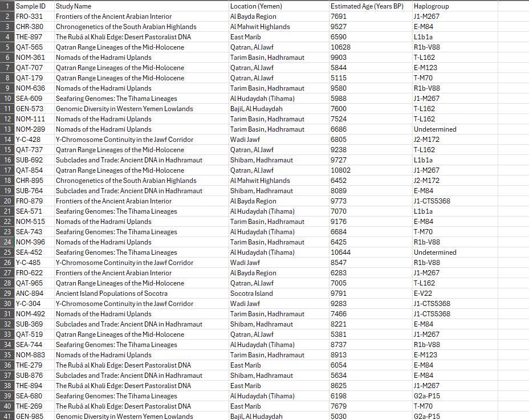Screen dimensions: 529x420
Task: Select Ancient Island Populations of Socotra cell
Action: pyautogui.click(x=141, y=293)
